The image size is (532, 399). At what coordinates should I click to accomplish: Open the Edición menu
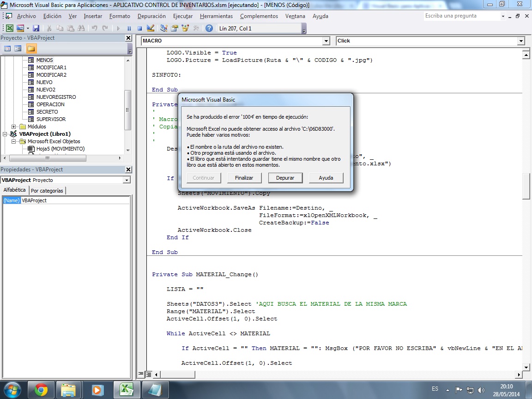[52, 16]
